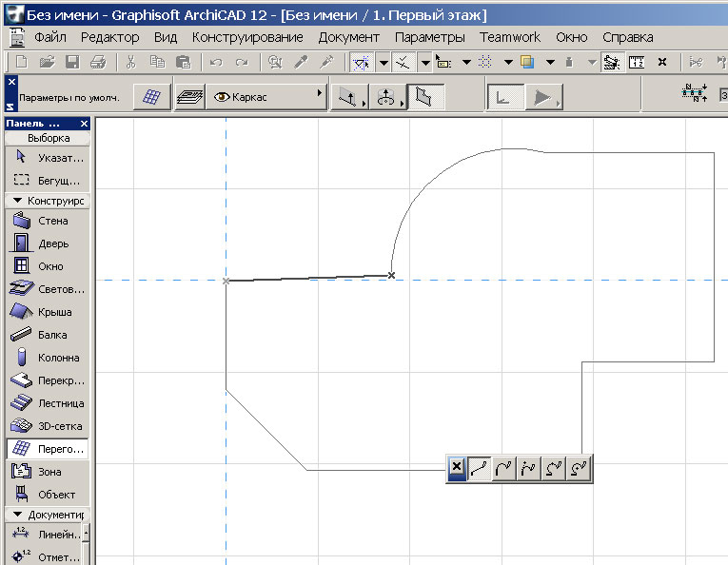728x565 pixels.
Task: Click the Параметры по умолч. settings button
Action: pos(152,97)
